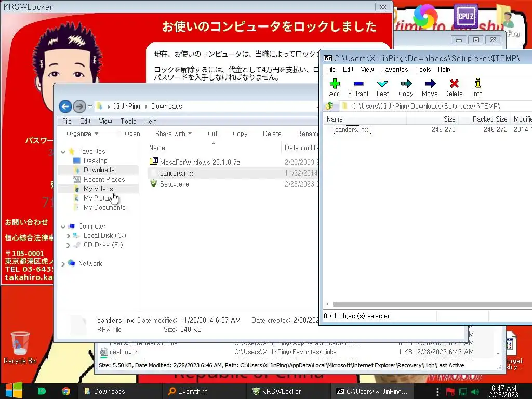Open Favorites menu in 7-Zip
Screen dimensions: 532x399
tap(395, 69)
